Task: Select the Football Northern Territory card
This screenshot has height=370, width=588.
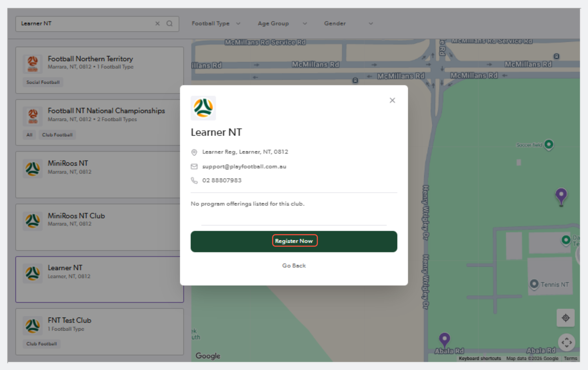Action: click(x=99, y=70)
